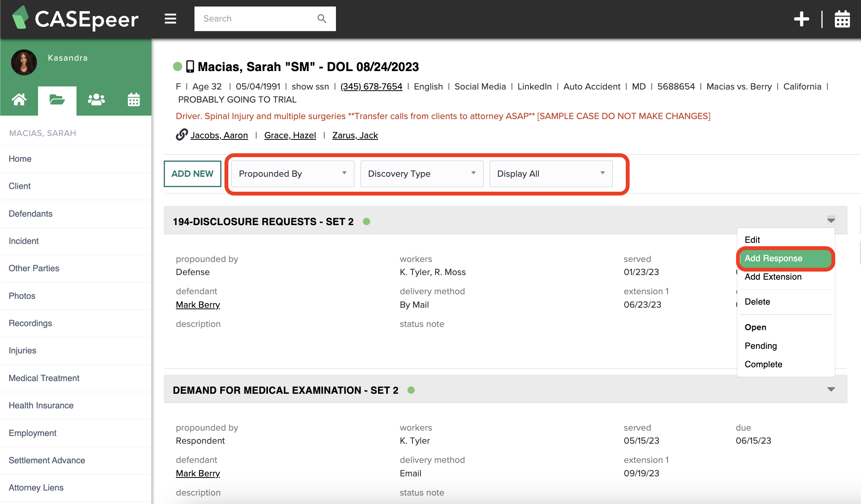Screen dimensions: 861x504
Task: Click the CASEpeer logo
Action: pos(75,19)
